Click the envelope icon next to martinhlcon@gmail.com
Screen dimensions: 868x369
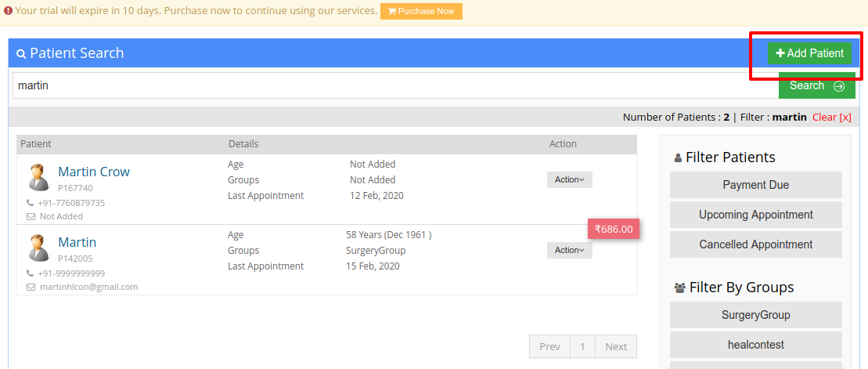[31, 287]
